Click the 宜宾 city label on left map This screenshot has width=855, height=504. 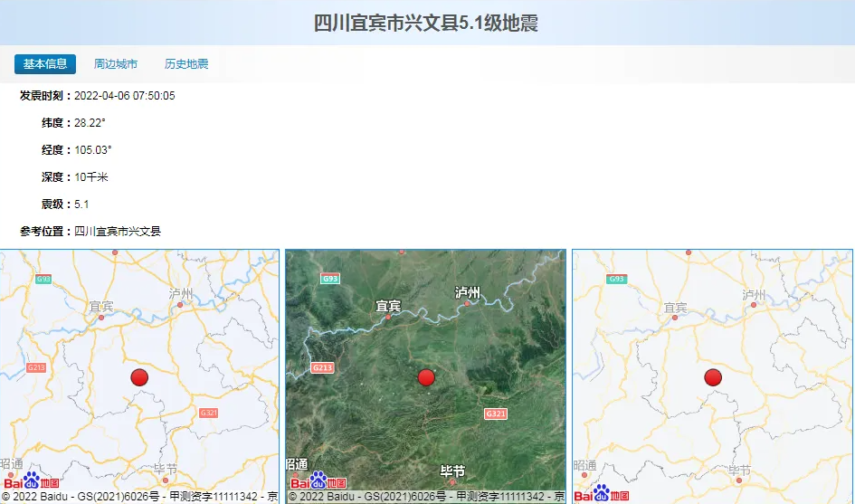coord(101,307)
